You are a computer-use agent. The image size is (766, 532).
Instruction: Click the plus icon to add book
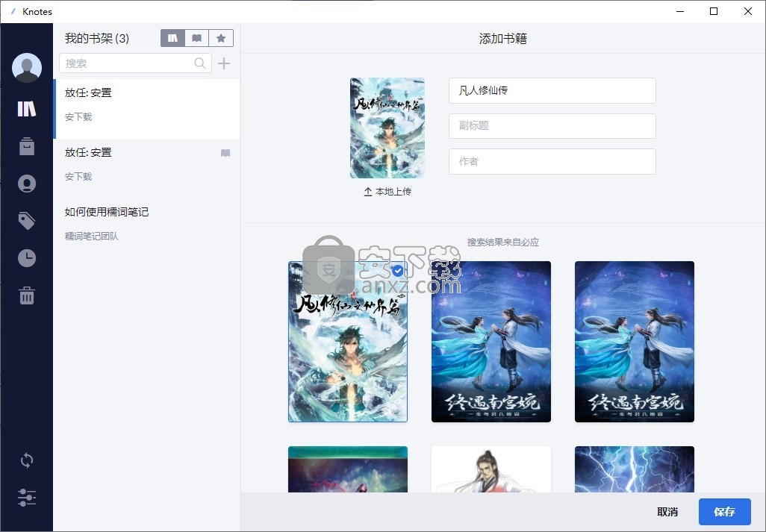(224, 63)
